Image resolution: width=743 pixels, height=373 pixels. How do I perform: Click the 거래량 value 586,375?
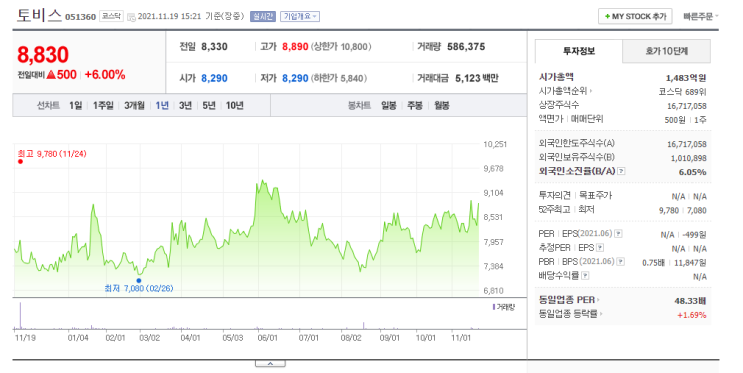tap(466, 47)
